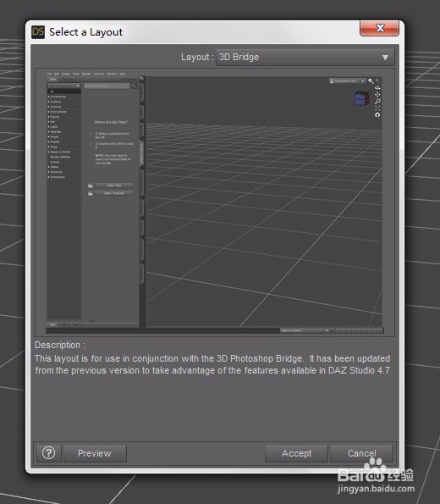The image size is (440, 504).
Task: Click the DS application icon in title bar
Action: click(38, 32)
